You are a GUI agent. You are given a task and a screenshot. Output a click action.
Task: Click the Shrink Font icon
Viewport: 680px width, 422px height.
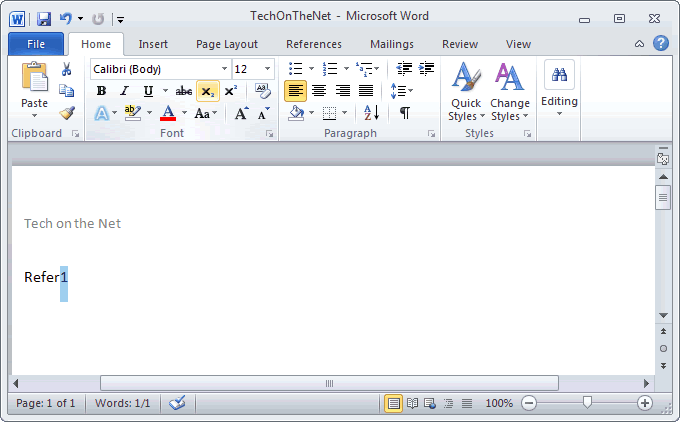[x=263, y=114]
